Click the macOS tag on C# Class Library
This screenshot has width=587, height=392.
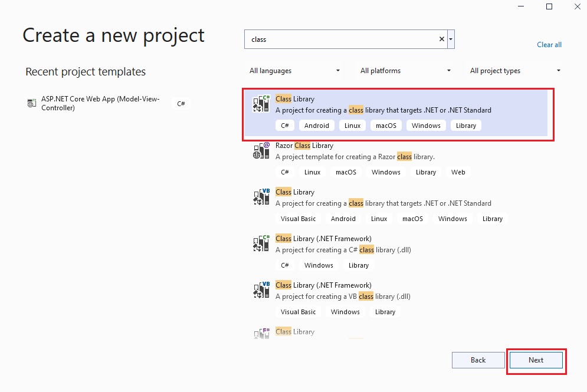click(x=386, y=126)
